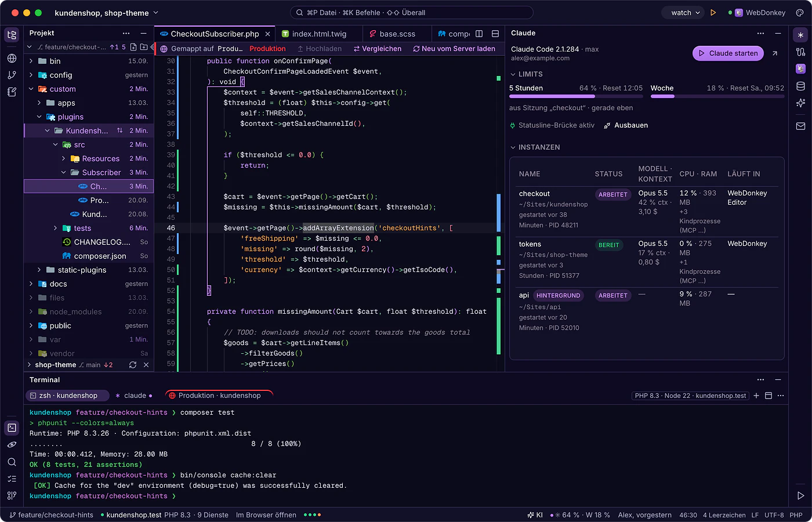This screenshot has height=522, width=812.
Task: Click the search field in the title bar
Action: 411,13
